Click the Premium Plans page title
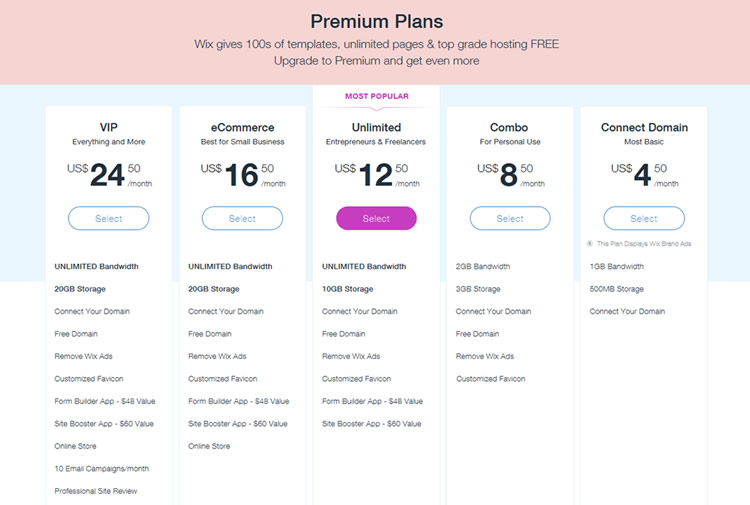 376,21
